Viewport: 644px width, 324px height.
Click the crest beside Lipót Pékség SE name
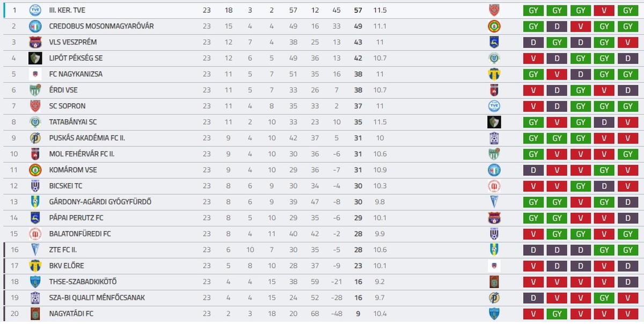(x=35, y=58)
